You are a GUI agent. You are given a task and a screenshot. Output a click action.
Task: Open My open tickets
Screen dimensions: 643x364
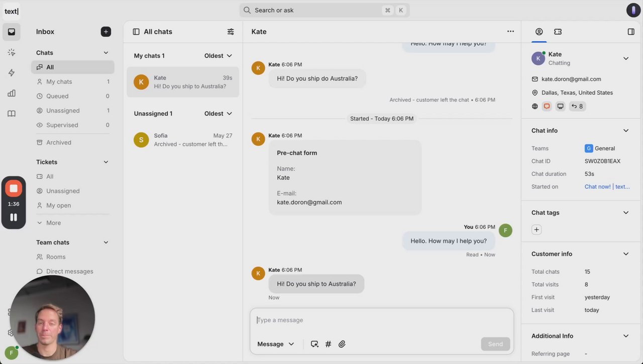73,206
